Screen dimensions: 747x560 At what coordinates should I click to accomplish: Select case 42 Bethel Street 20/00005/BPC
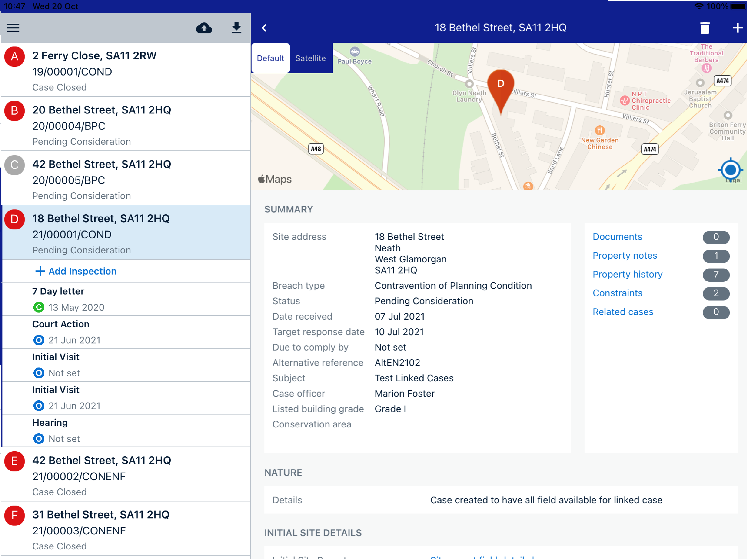click(126, 178)
